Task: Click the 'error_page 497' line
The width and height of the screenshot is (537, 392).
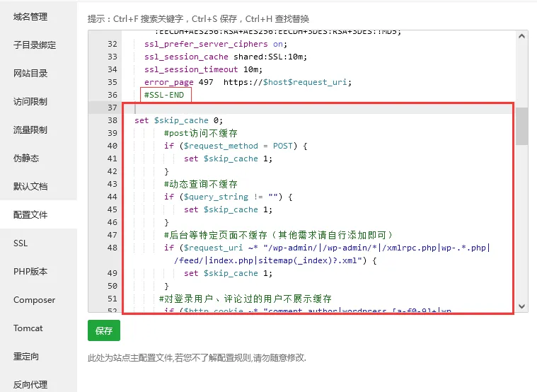Action: (248, 82)
